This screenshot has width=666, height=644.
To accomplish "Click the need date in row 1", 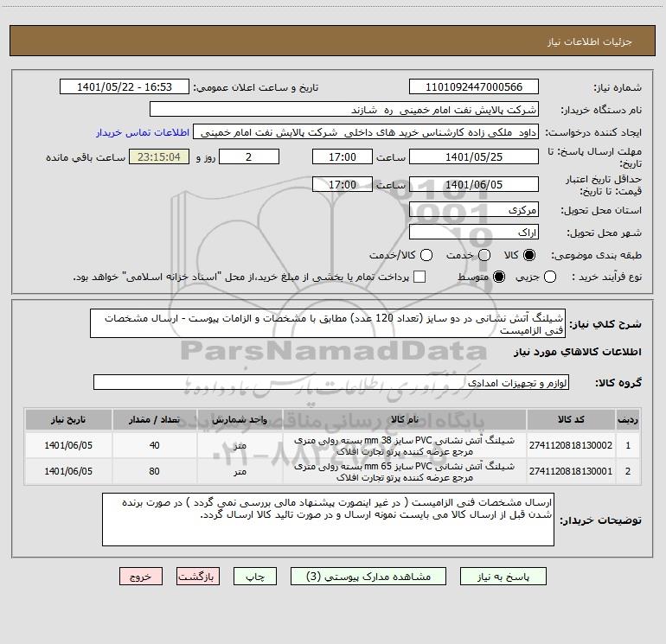I will (68, 445).
